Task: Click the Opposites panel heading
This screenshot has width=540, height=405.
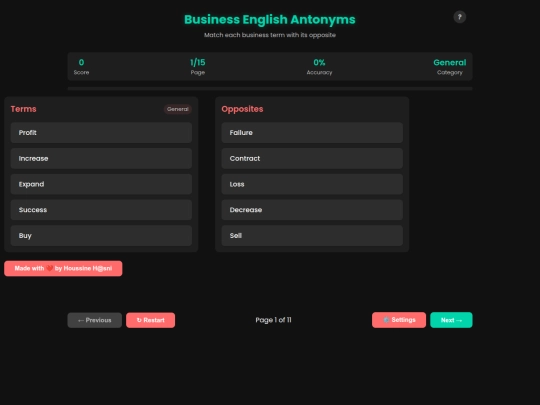Action: coord(242,109)
